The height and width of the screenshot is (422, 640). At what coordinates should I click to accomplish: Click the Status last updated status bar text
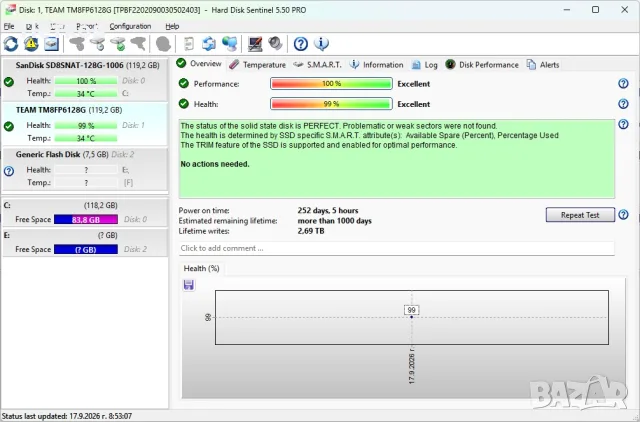click(x=67, y=416)
